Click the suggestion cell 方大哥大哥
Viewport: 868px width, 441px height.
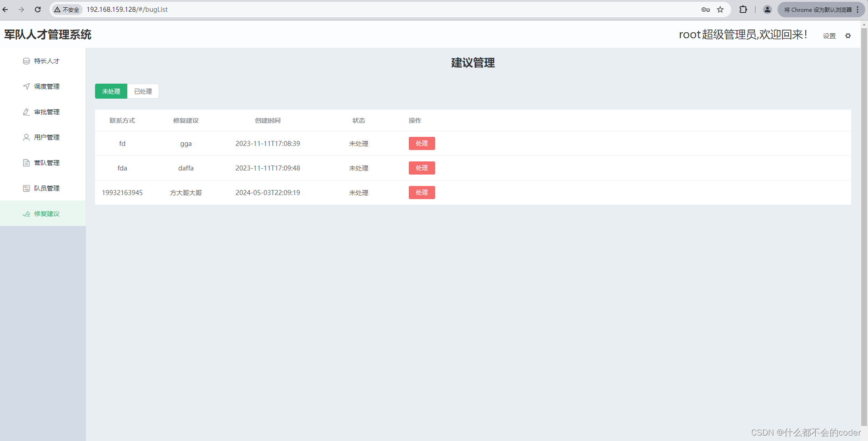point(186,193)
